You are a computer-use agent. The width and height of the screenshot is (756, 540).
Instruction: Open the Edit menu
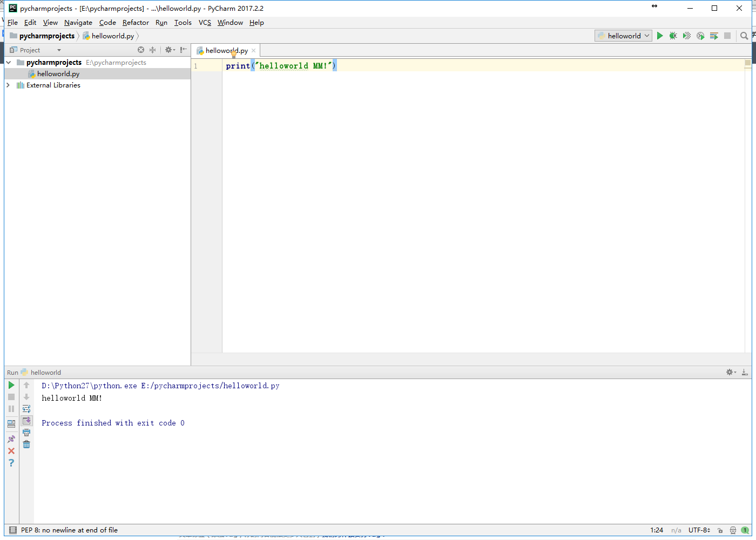coord(30,23)
